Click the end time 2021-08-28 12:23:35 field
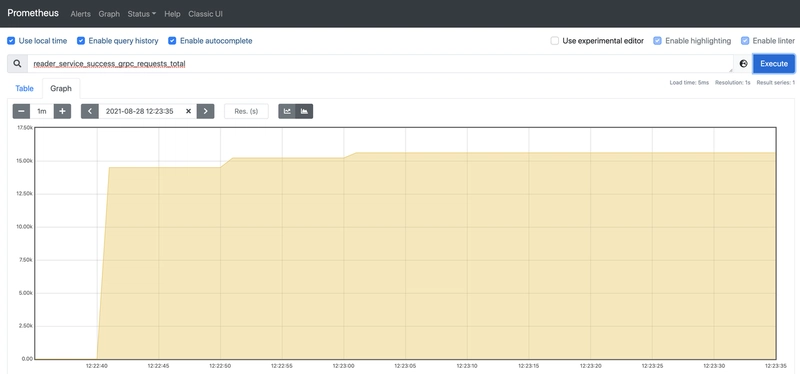800x374 pixels. (x=139, y=111)
